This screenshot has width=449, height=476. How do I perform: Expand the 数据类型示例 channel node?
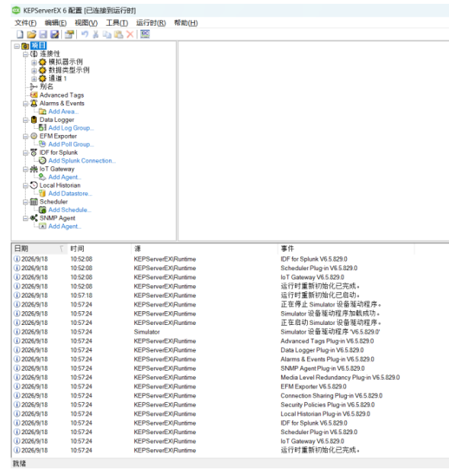[x=34, y=71]
